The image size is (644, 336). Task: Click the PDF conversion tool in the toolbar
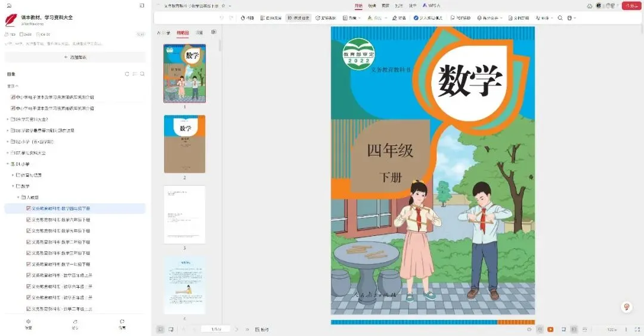pyautogui.click(x=460, y=18)
